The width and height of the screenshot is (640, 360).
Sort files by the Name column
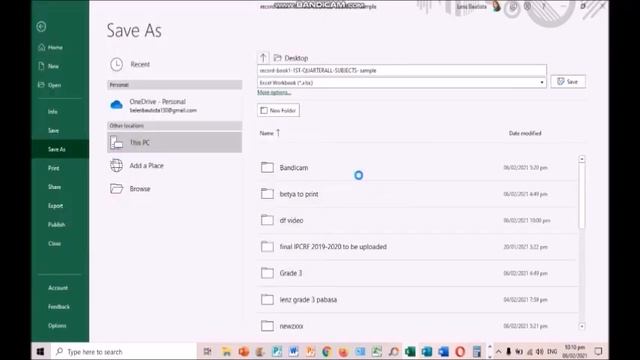coord(270,133)
